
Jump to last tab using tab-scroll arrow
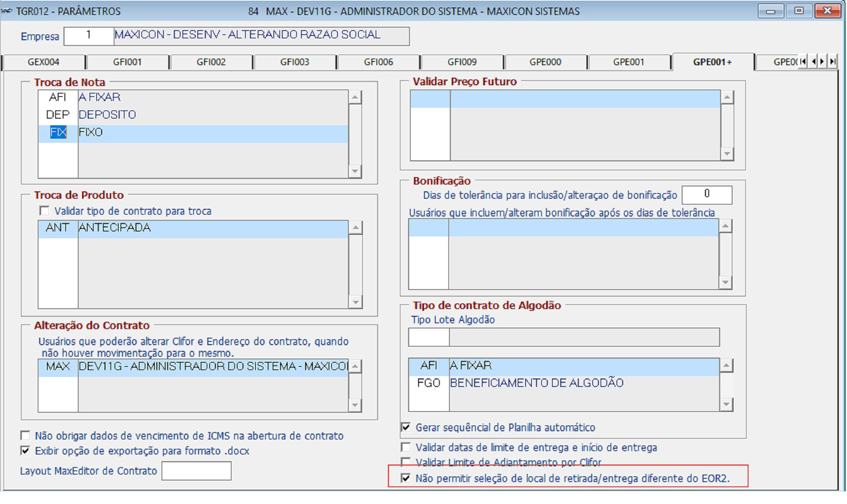tap(832, 62)
